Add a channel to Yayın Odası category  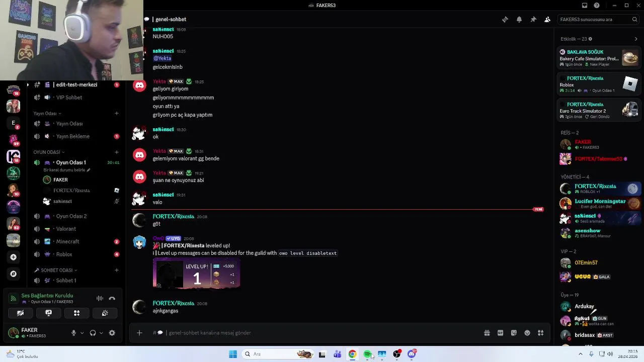(116, 114)
